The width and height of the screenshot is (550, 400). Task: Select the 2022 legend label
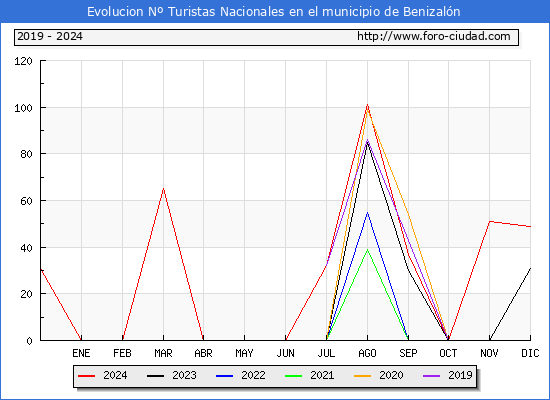tap(253, 375)
